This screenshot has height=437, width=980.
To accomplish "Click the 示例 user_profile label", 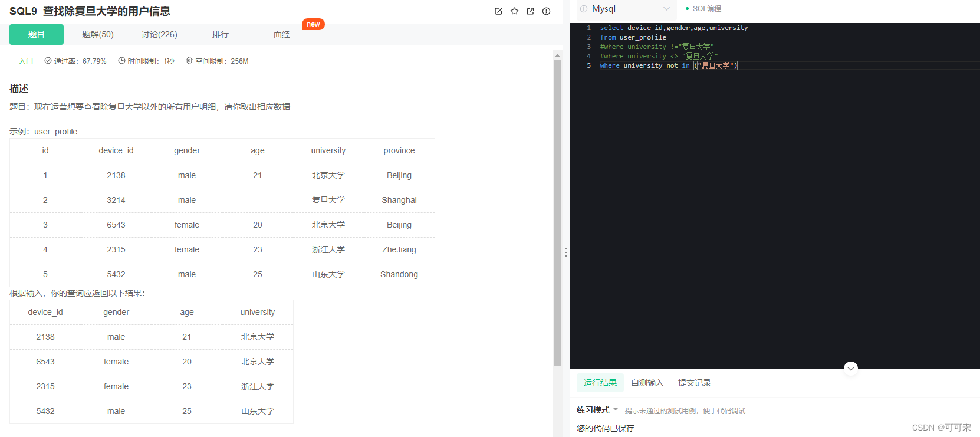I will click(x=43, y=132).
